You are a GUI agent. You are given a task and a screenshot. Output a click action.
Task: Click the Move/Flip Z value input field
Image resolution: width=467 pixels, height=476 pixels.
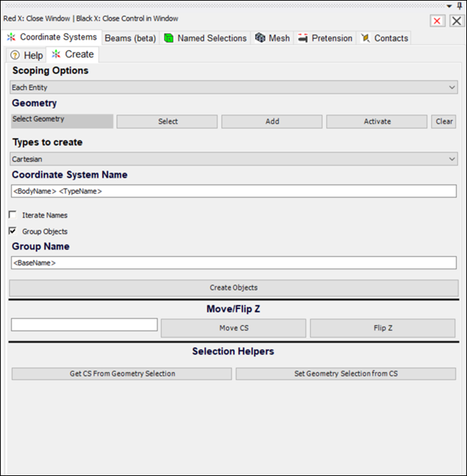click(x=84, y=324)
